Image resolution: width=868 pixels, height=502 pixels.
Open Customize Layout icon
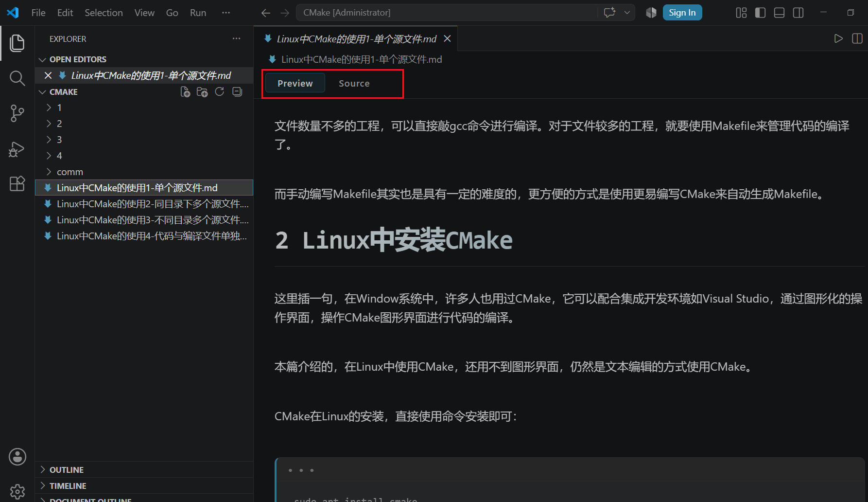click(x=741, y=13)
